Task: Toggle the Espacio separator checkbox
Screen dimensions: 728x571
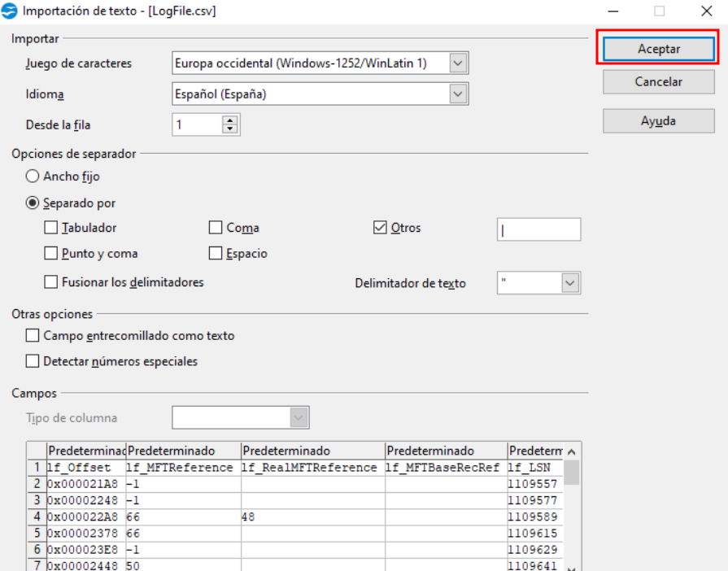Action: pos(216,254)
